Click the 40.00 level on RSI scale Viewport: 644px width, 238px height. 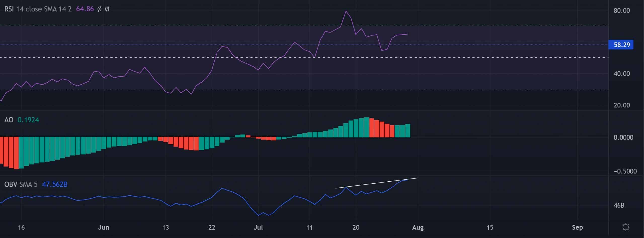(x=622, y=74)
